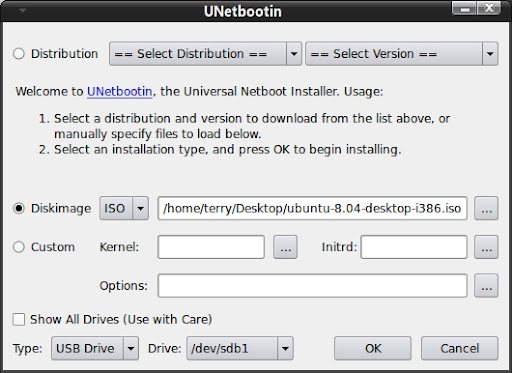Browse for disk image file button

point(486,208)
